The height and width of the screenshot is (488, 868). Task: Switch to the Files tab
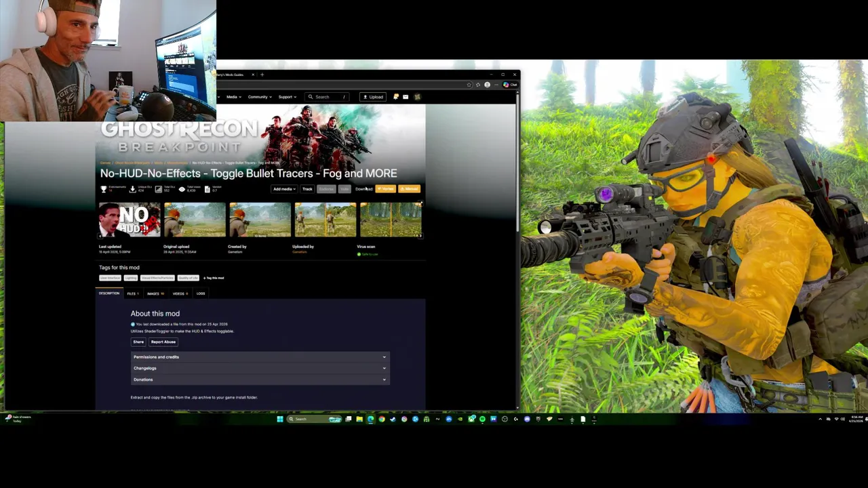134,293
